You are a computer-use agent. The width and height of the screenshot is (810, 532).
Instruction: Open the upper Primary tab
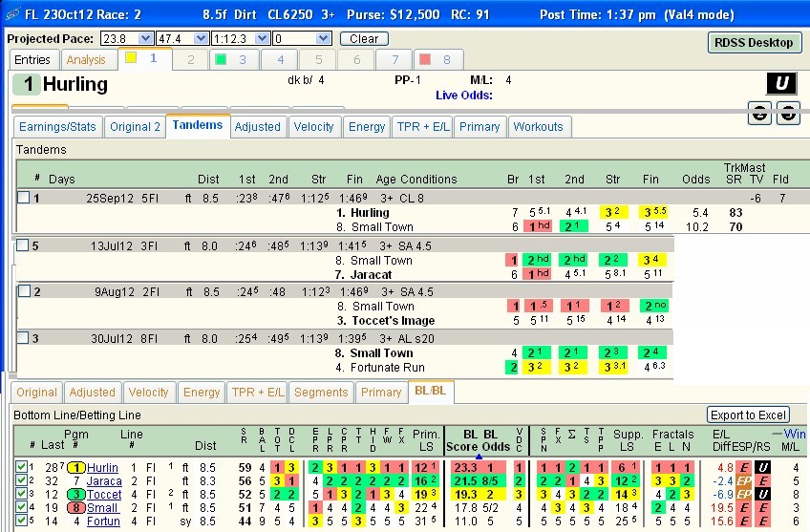(480, 127)
